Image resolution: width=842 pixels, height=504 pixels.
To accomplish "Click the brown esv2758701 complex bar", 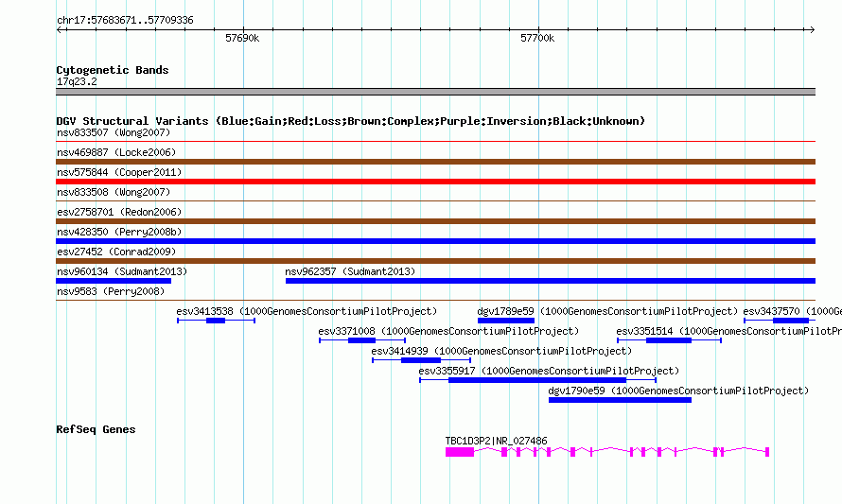I will coord(435,221).
